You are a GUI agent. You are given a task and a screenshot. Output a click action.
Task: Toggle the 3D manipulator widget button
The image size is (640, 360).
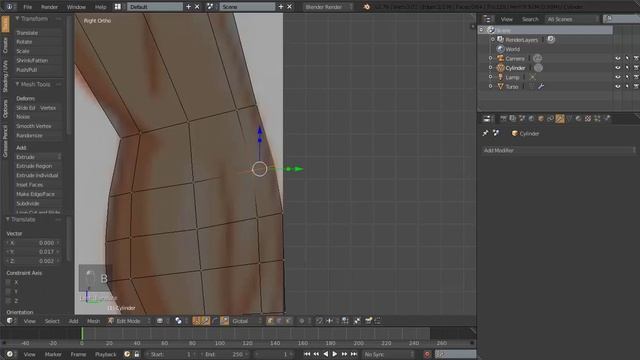click(x=196, y=321)
